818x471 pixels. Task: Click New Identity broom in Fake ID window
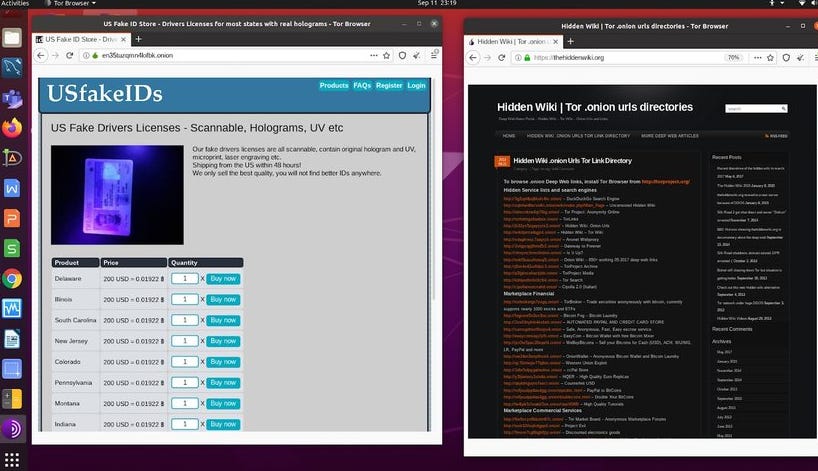point(416,55)
